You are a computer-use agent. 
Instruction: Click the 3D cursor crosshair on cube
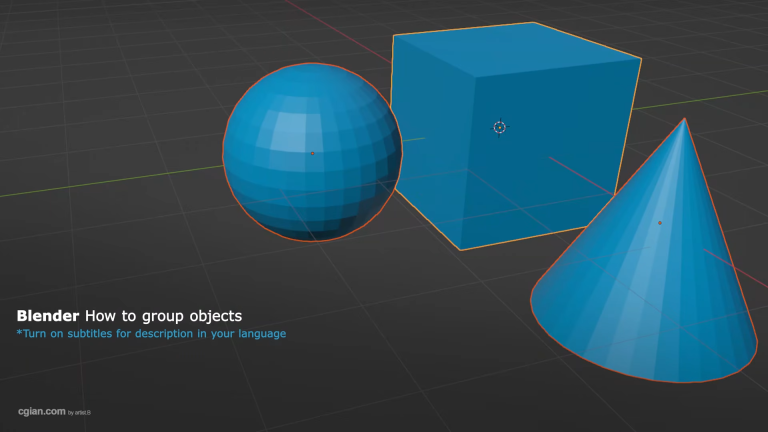[500, 127]
